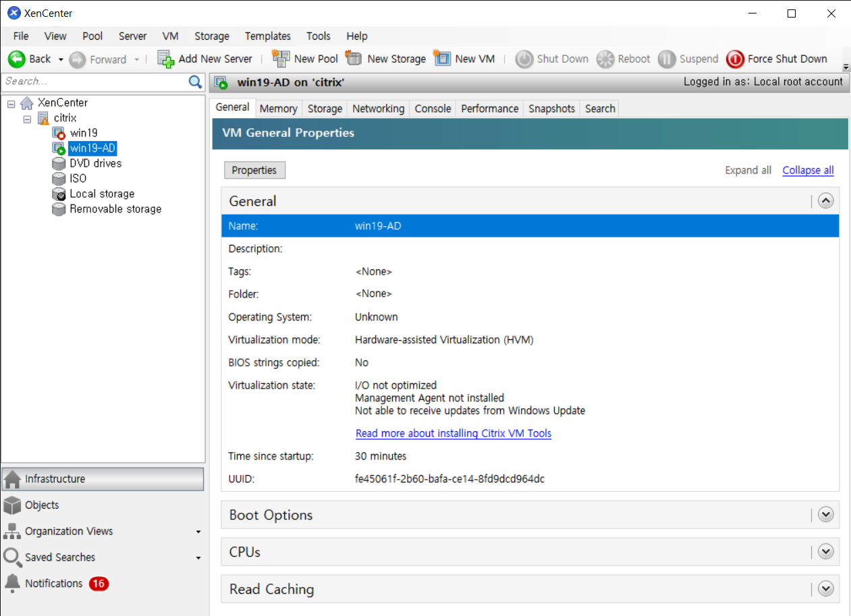Click the red Force Shut Down icon
Image resolution: width=851 pixels, height=616 pixels.
pos(735,59)
